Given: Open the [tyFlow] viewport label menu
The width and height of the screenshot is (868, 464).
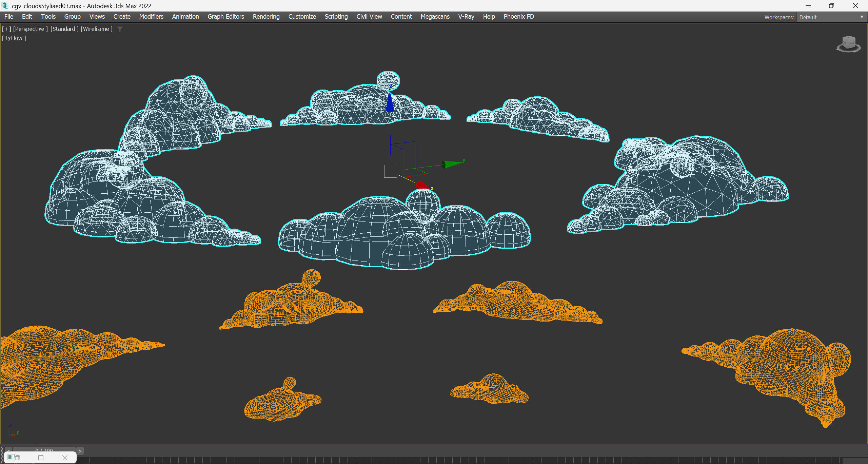Looking at the screenshot, I should click(14, 38).
